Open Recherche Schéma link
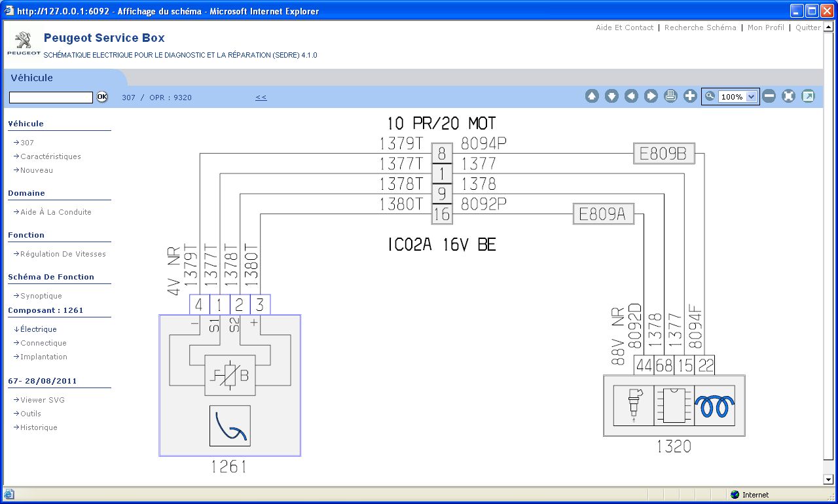 coord(700,27)
